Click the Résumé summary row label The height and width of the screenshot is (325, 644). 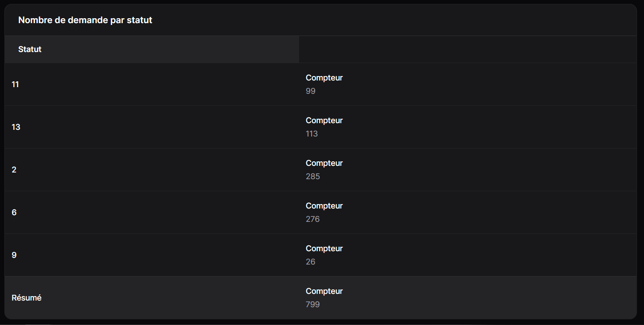click(x=27, y=298)
